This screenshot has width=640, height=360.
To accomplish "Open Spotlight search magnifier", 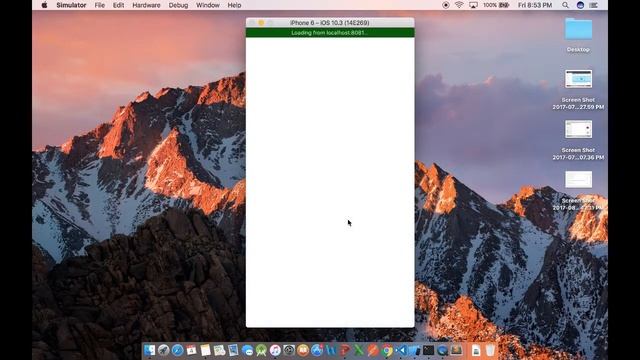I will click(x=565, y=5).
